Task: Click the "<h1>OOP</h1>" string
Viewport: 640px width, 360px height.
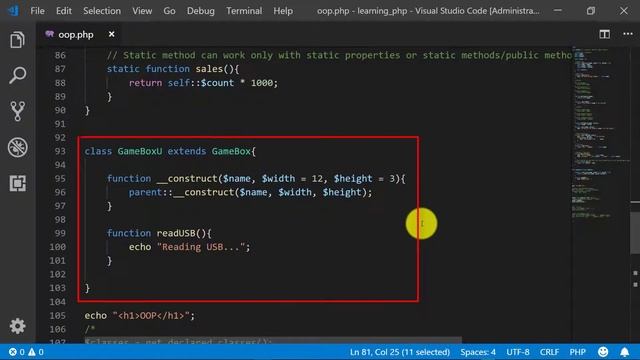Action: 151,316
